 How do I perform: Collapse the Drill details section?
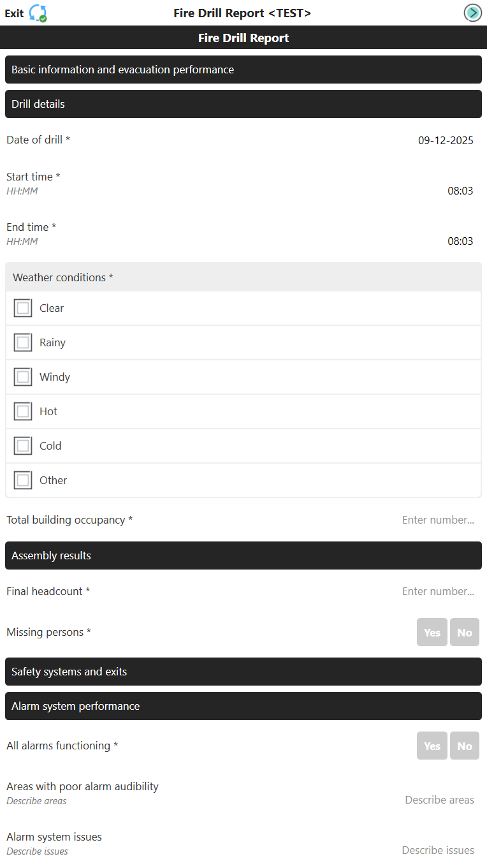click(x=243, y=103)
